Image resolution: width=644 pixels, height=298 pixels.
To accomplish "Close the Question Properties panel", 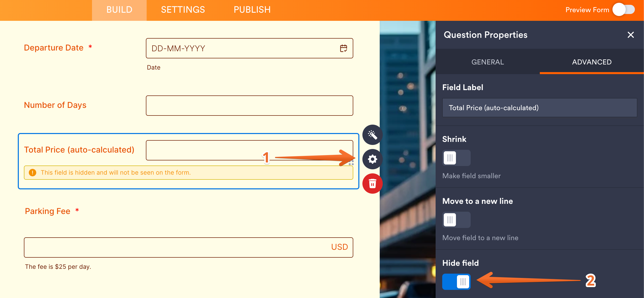I will point(631,35).
